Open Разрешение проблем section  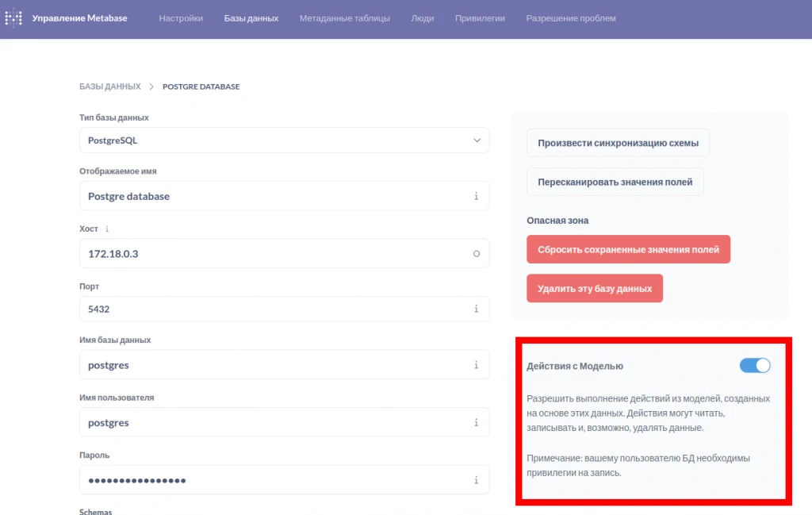pos(571,18)
